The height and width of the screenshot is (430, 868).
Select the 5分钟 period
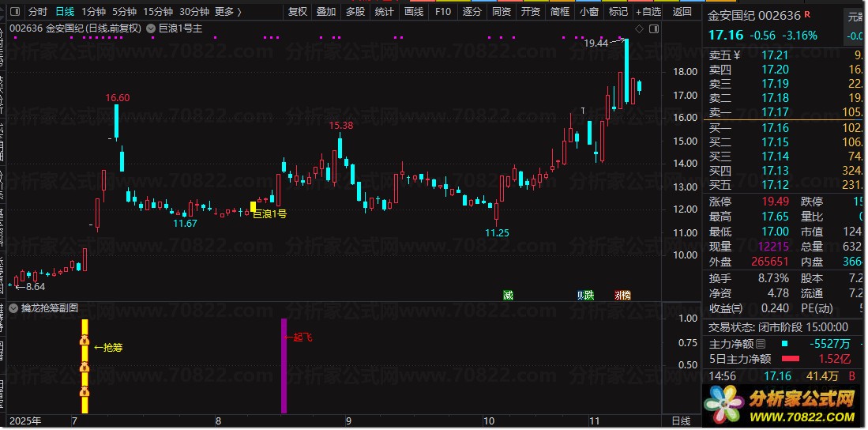coord(124,12)
